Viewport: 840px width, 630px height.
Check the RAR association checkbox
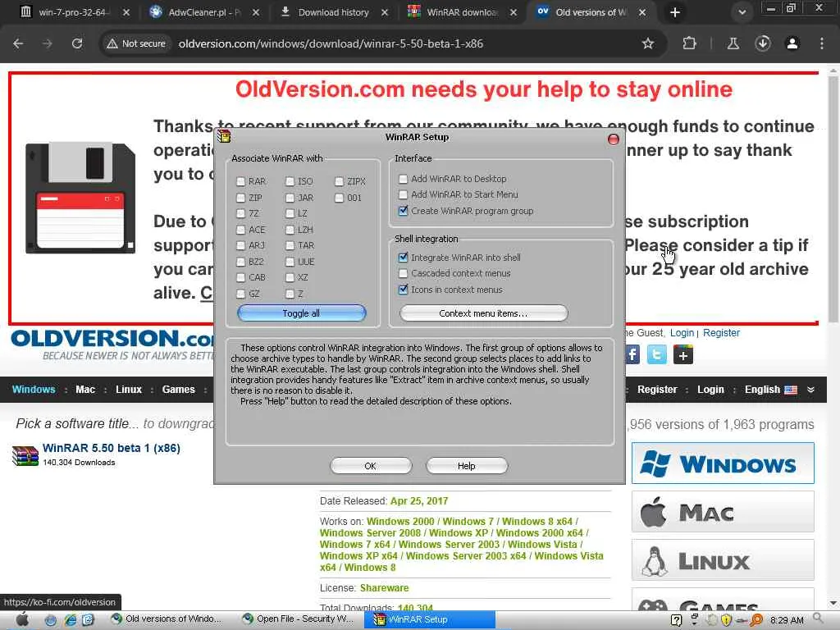pyautogui.click(x=240, y=181)
